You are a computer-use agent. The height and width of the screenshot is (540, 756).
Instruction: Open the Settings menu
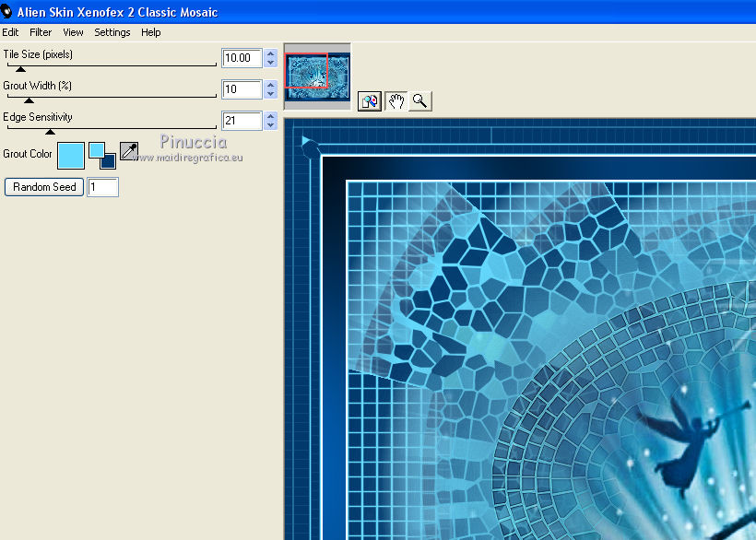click(112, 32)
